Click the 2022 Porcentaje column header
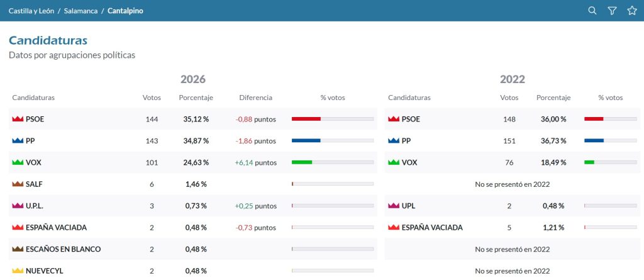The width and height of the screenshot is (644, 280). pos(553,98)
